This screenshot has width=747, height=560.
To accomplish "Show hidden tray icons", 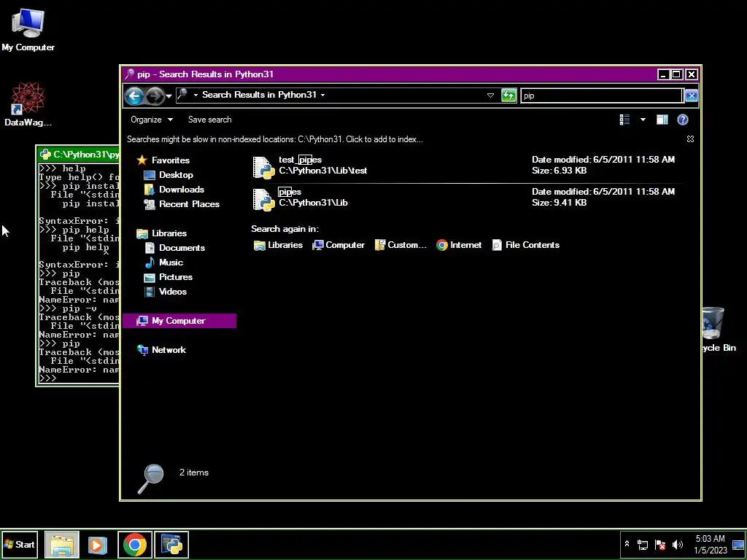I will (x=627, y=544).
